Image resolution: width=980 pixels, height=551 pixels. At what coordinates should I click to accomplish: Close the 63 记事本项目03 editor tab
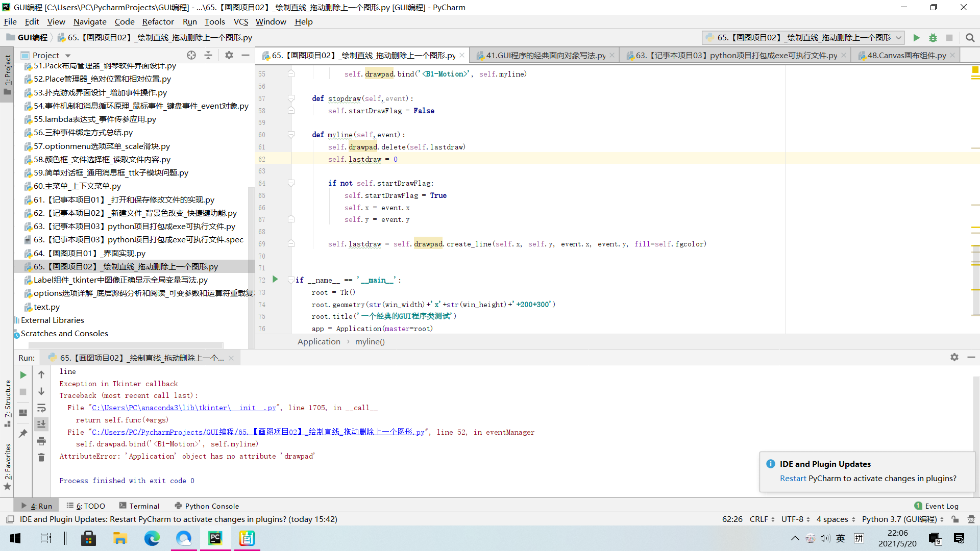pos(844,56)
